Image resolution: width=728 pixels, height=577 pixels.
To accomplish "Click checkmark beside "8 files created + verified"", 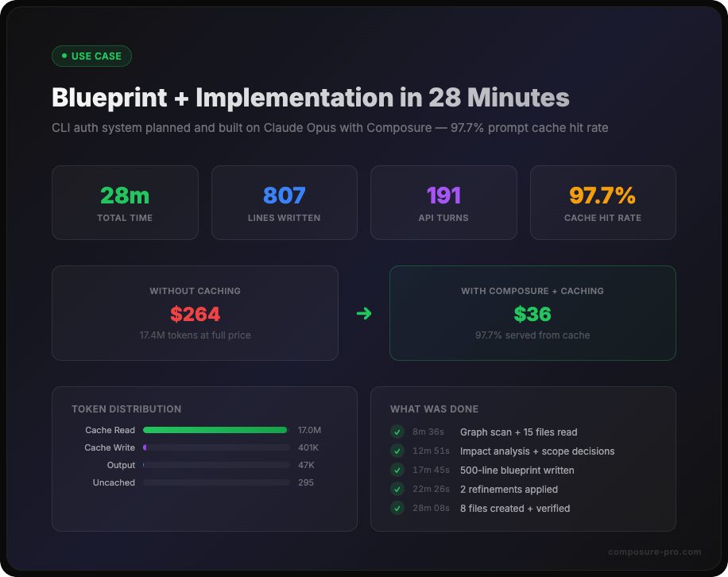I will [x=397, y=508].
